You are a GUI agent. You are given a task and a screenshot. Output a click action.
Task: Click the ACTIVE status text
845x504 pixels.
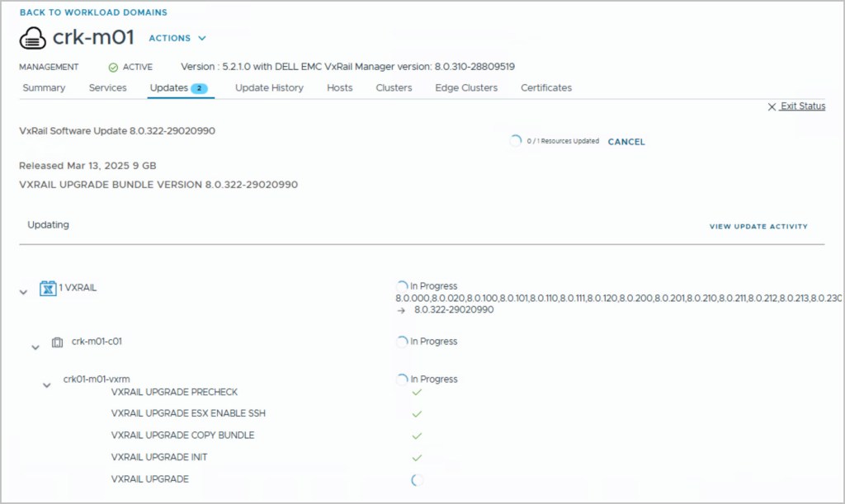pos(138,67)
